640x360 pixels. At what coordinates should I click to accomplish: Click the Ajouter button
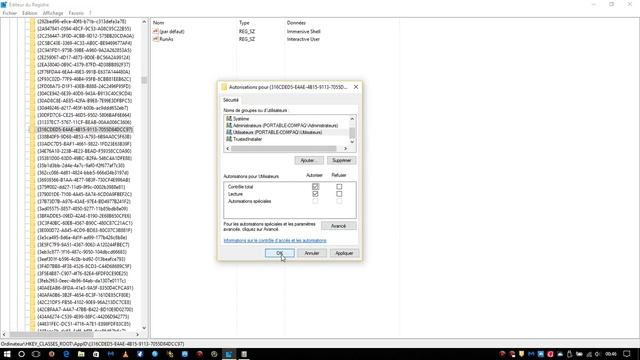309,160
